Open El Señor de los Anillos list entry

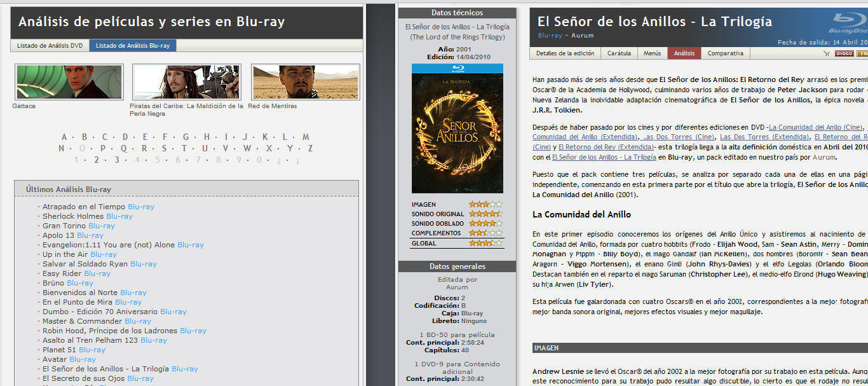(121, 369)
